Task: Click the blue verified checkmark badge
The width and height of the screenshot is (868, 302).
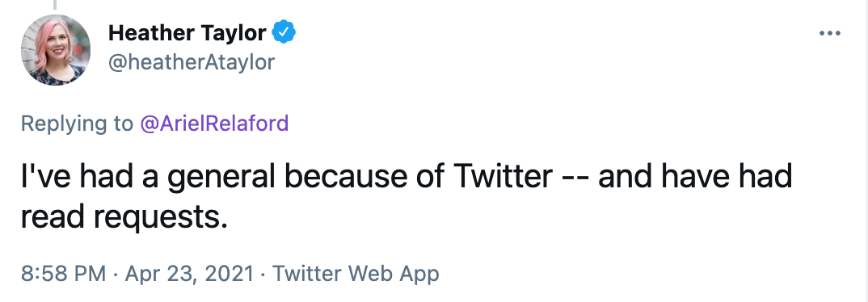Action: (284, 33)
